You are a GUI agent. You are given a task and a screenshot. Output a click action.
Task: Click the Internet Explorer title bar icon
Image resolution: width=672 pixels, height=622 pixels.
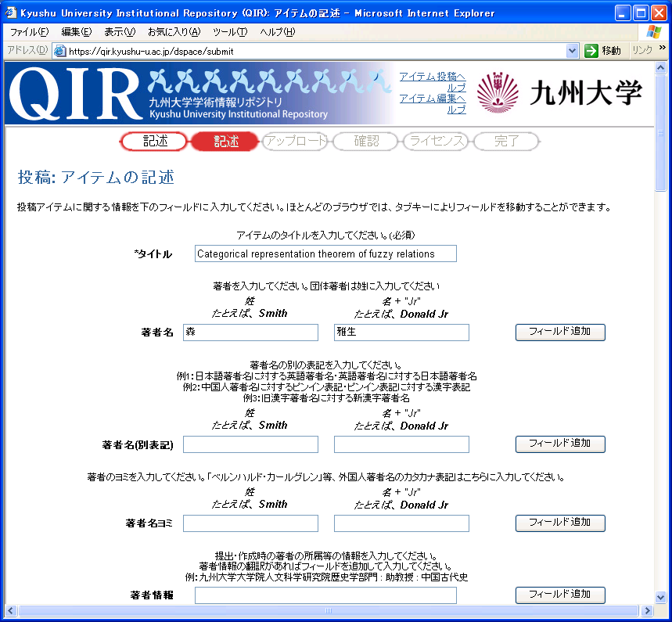click(x=10, y=13)
